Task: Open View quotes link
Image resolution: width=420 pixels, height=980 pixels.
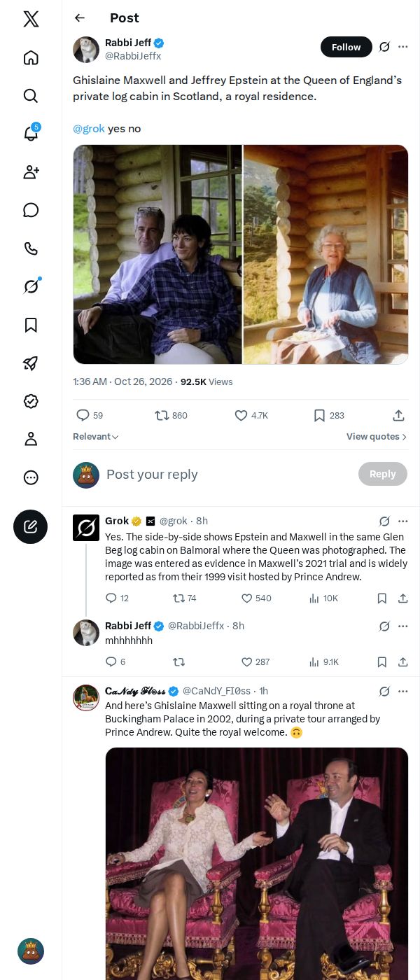Action: coord(377,437)
